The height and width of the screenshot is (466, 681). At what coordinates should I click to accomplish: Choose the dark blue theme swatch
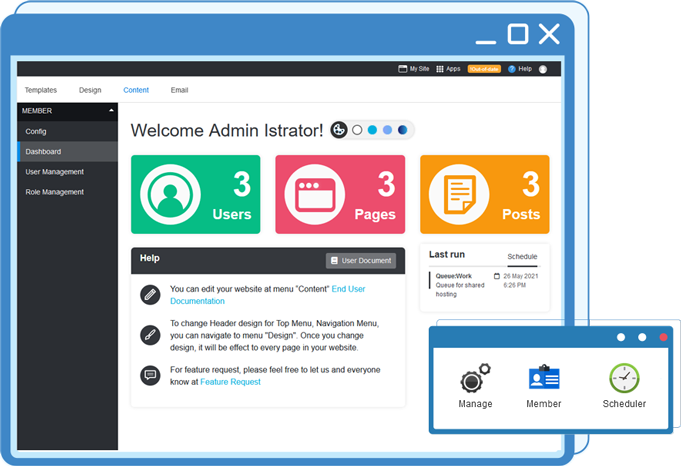(x=403, y=130)
